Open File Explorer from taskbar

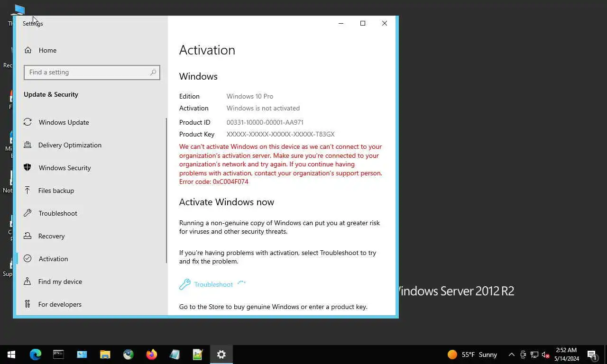(x=105, y=355)
